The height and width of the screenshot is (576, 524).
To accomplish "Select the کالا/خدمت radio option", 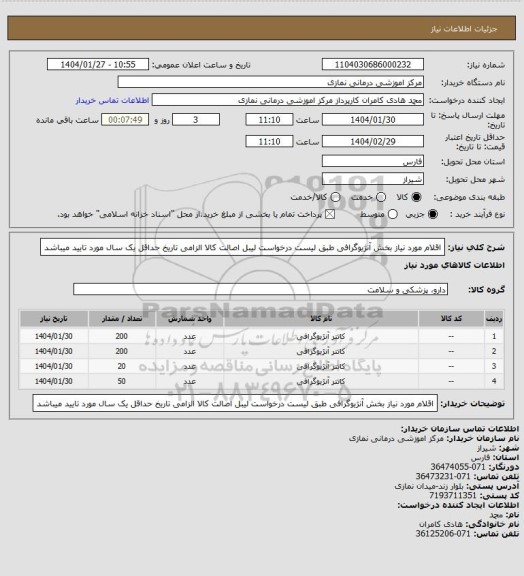I will [x=335, y=197].
